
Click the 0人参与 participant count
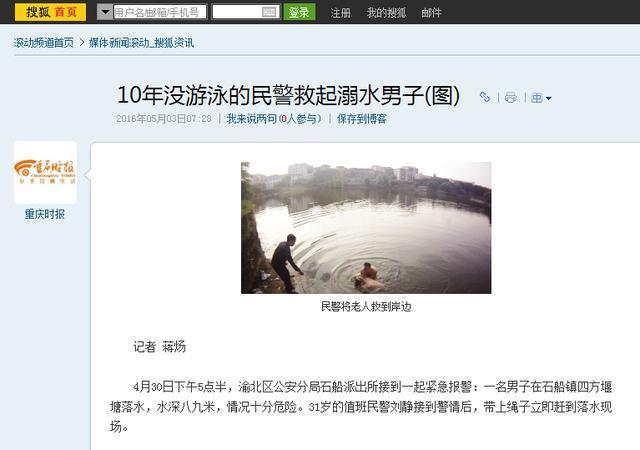coord(299,119)
